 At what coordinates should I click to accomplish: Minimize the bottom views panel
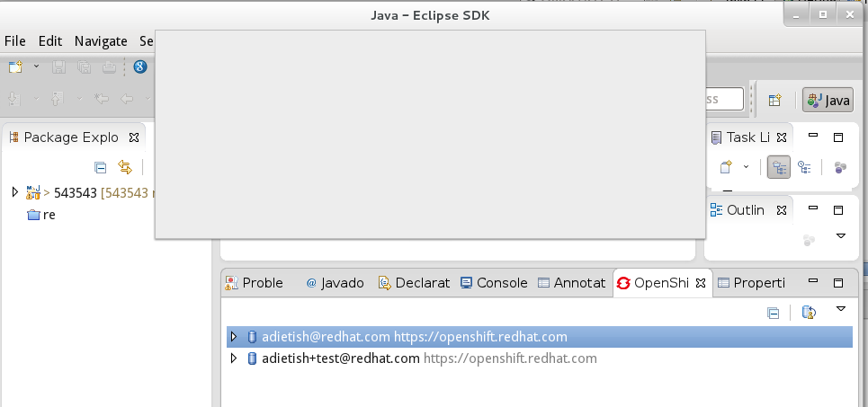coord(812,280)
